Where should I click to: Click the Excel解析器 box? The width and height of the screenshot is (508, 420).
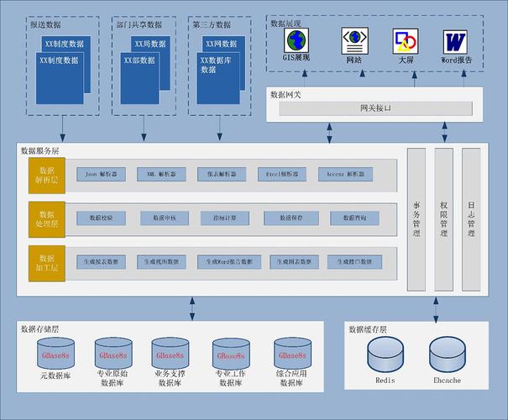(282, 175)
